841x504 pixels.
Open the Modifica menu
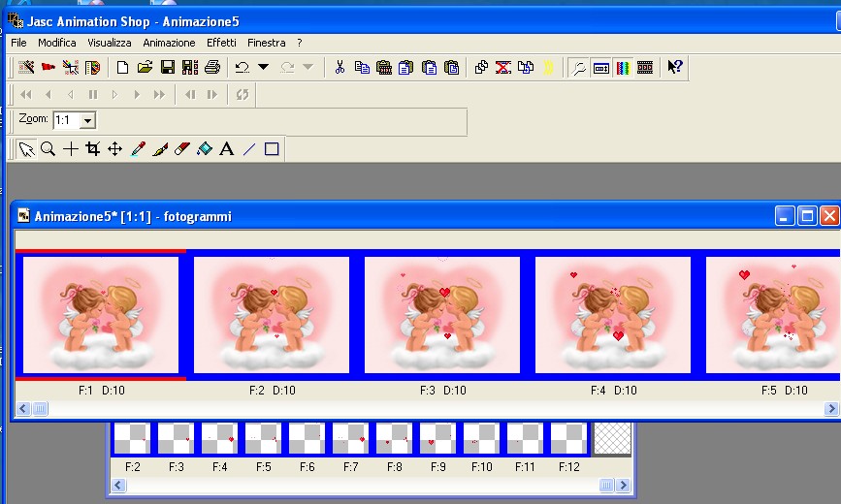[57, 43]
